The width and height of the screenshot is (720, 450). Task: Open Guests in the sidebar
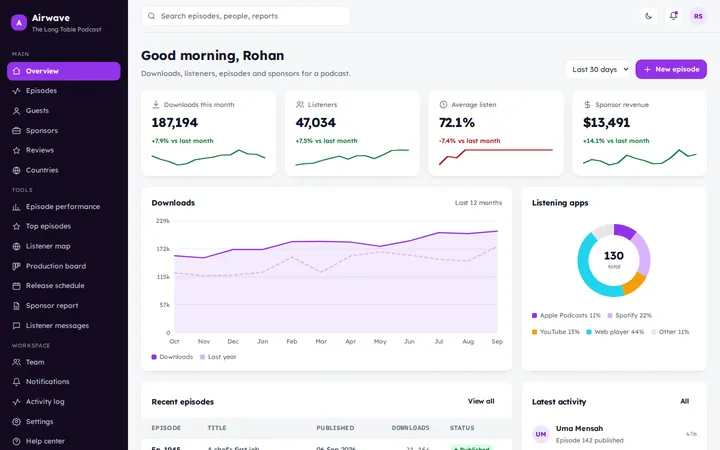(x=64, y=111)
